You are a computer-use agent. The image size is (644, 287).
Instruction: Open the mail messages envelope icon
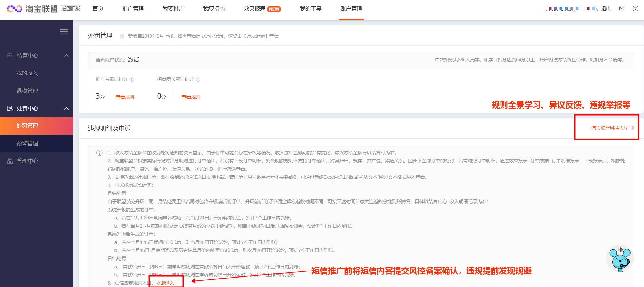click(x=622, y=8)
